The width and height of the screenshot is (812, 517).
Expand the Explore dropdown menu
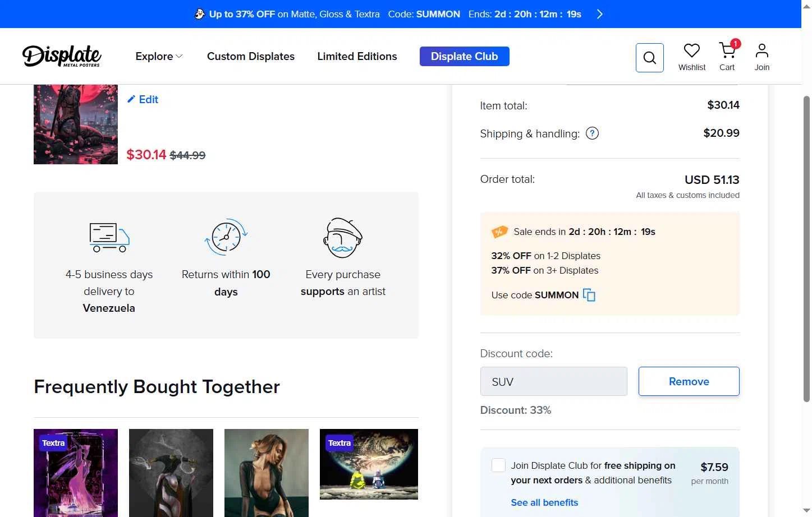(159, 57)
